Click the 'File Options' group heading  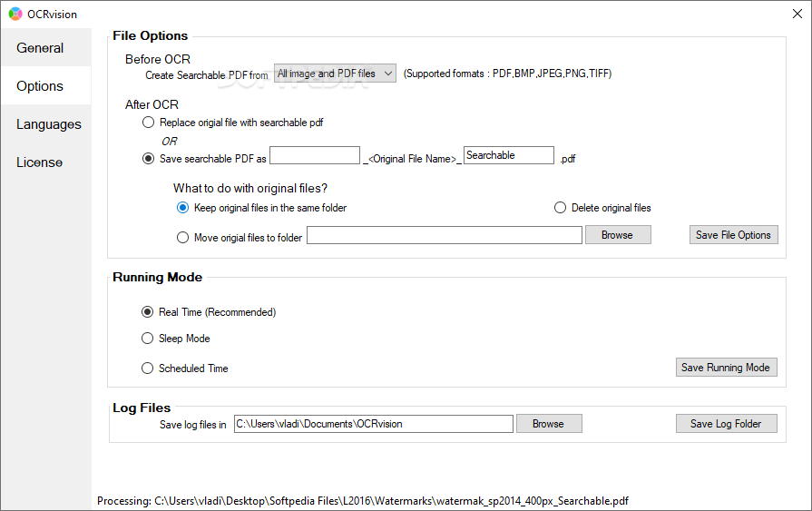point(151,35)
